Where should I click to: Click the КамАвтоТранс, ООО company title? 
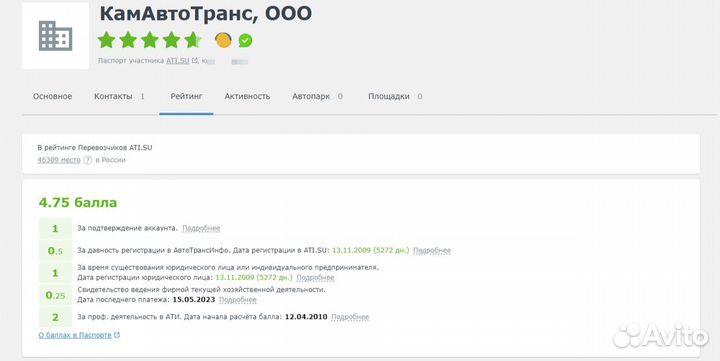click(x=206, y=14)
